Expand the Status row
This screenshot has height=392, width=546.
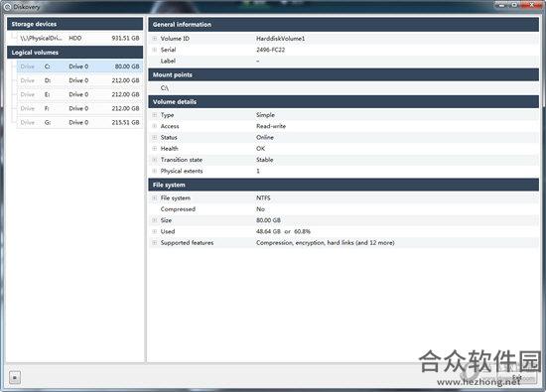pyautogui.click(x=155, y=137)
